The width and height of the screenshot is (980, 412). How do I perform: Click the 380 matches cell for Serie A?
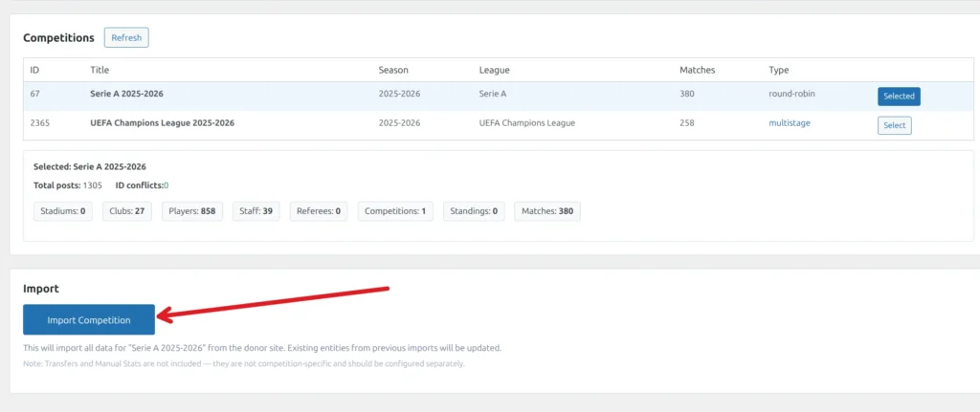point(687,94)
